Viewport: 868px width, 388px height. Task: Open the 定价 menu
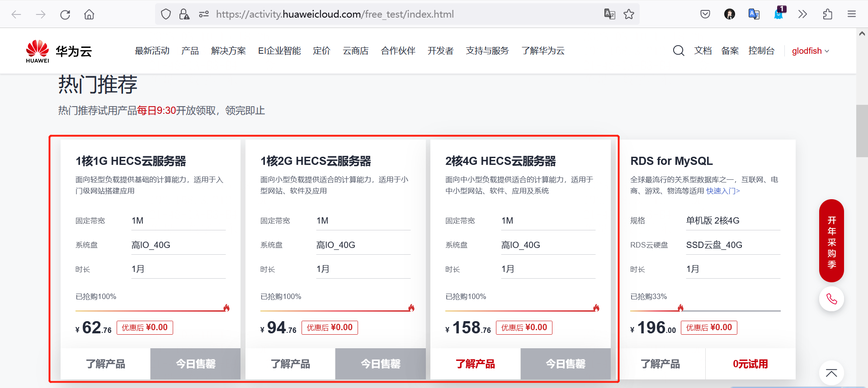point(321,51)
